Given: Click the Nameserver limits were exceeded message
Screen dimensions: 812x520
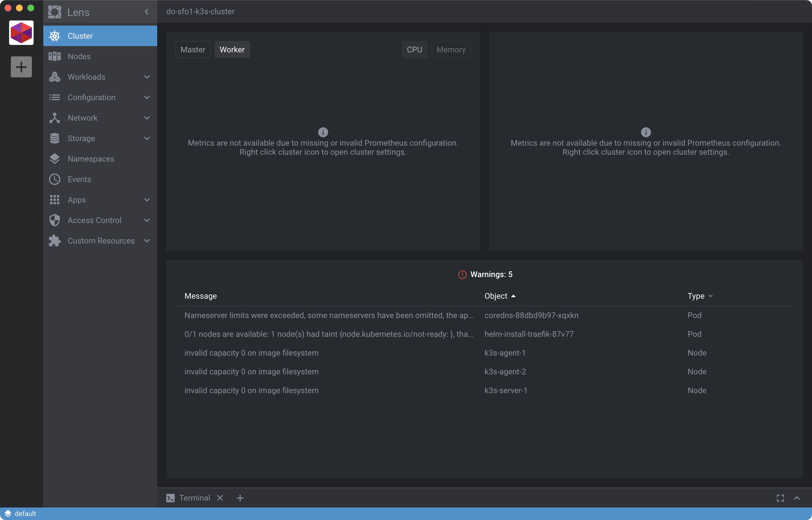Looking at the screenshot, I should pos(329,315).
